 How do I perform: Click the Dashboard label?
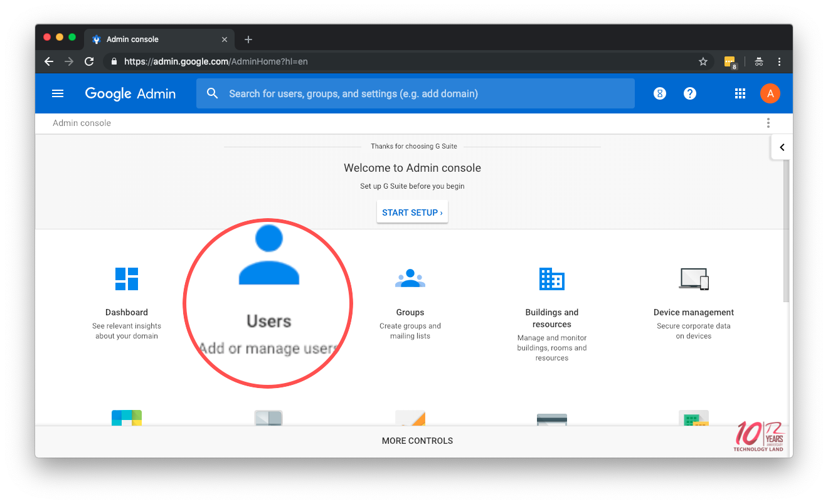(127, 312)
